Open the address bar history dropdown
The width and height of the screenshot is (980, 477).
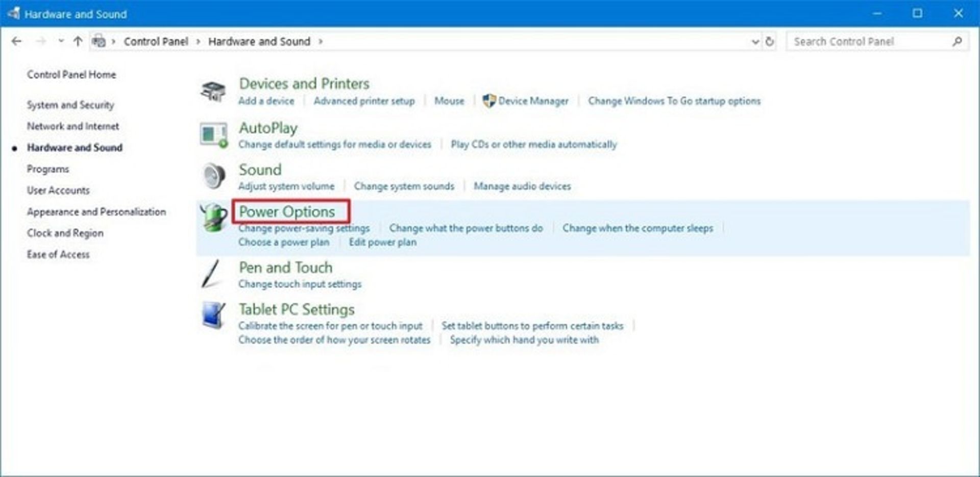755,42
